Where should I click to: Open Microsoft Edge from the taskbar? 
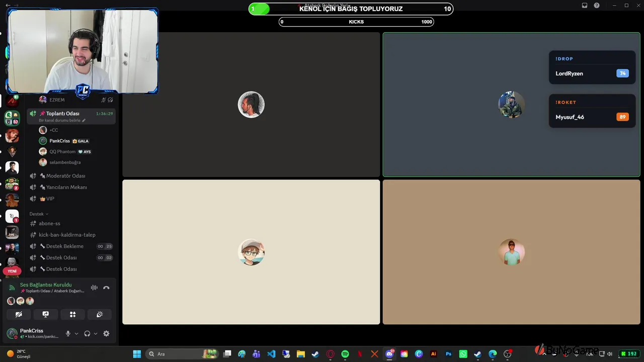coord(493,354)
